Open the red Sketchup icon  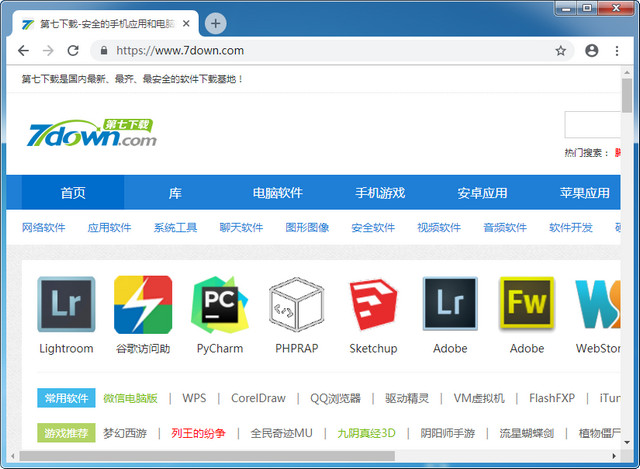coord(373,305)
